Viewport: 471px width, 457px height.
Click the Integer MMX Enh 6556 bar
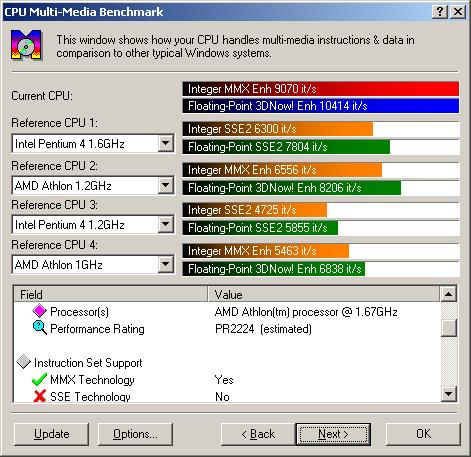click(282, 170)
